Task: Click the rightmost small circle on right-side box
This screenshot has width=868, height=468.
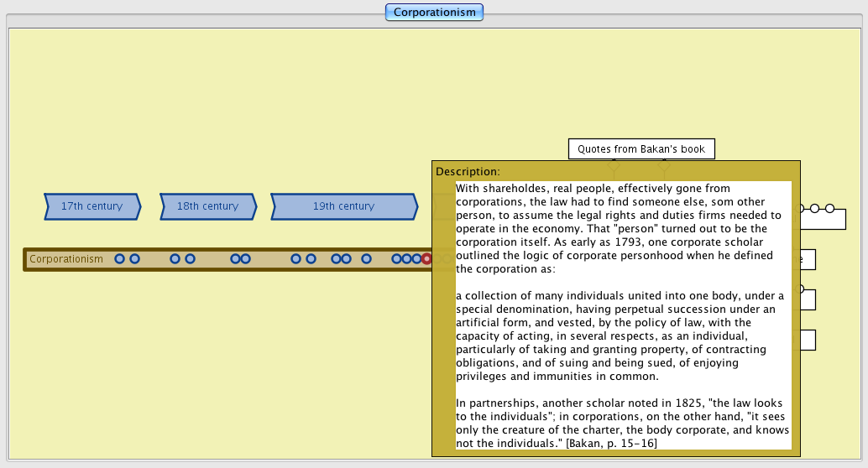Action: pos(829,208)
